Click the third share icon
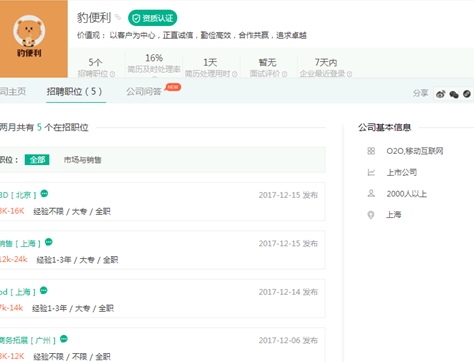The width and height of the screenshot is (474, 362). pos(467,94)
